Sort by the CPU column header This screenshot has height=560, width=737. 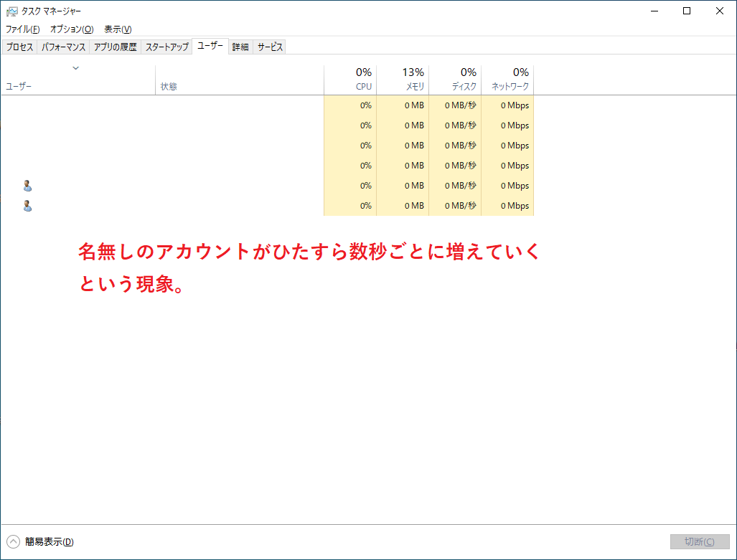click(350, 79)
